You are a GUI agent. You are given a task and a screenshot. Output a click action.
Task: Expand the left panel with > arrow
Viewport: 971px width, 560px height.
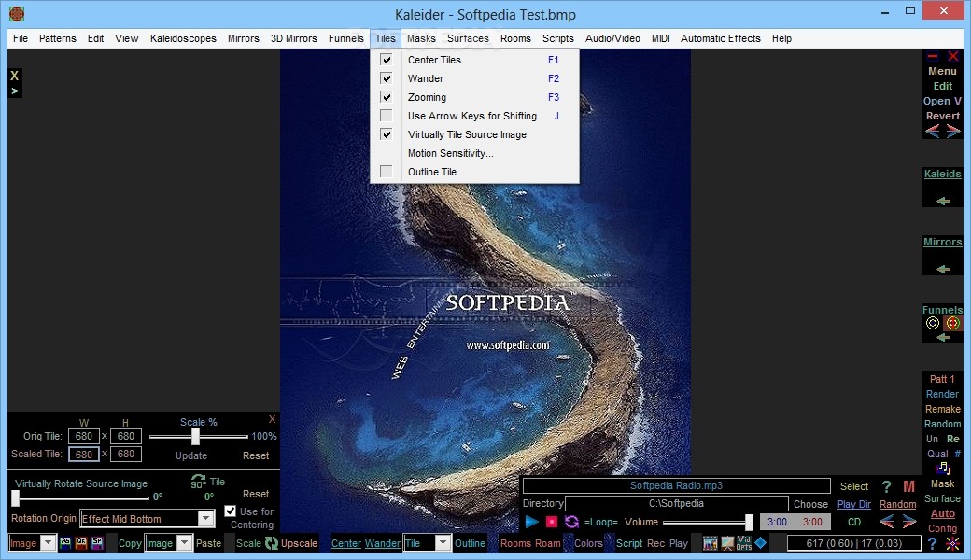14,91
